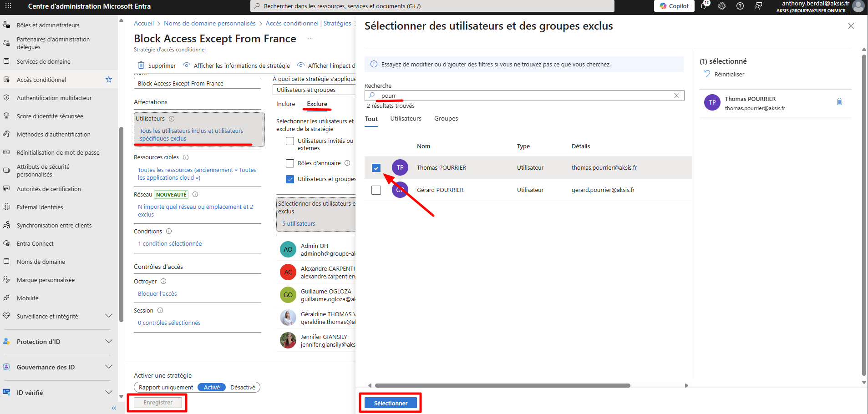Open Tous les utilisateurs inclus link
Viewport: 868px width, 414px height.
[x=191, y=135]
